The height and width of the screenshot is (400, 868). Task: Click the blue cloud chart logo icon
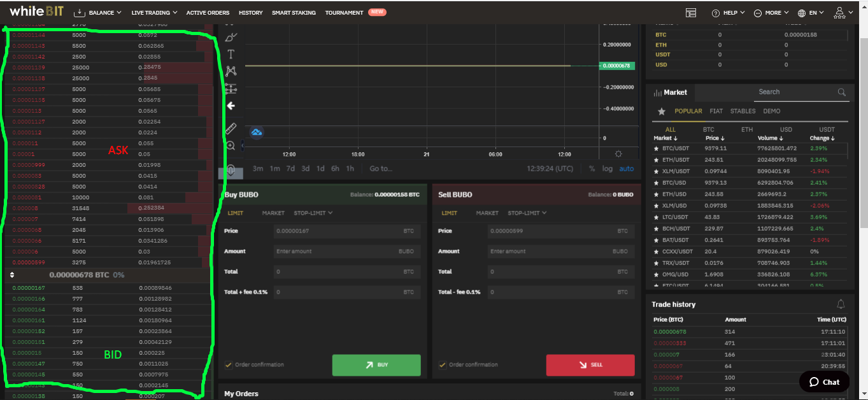[x=257, y=132]
